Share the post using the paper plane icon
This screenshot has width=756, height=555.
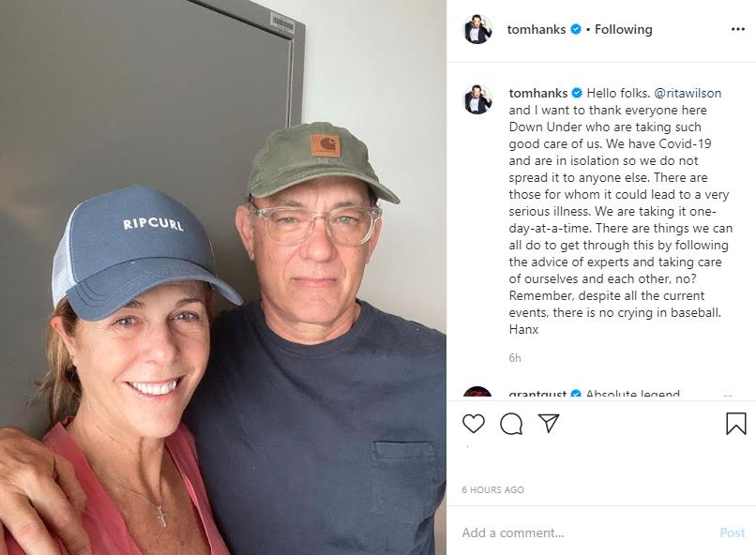[549, 424]
